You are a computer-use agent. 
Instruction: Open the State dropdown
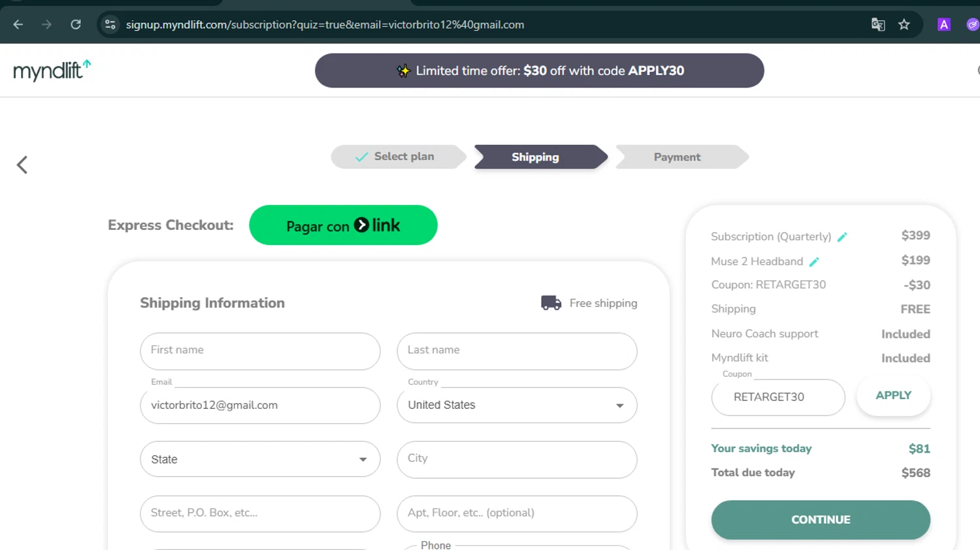coord(260,459)
